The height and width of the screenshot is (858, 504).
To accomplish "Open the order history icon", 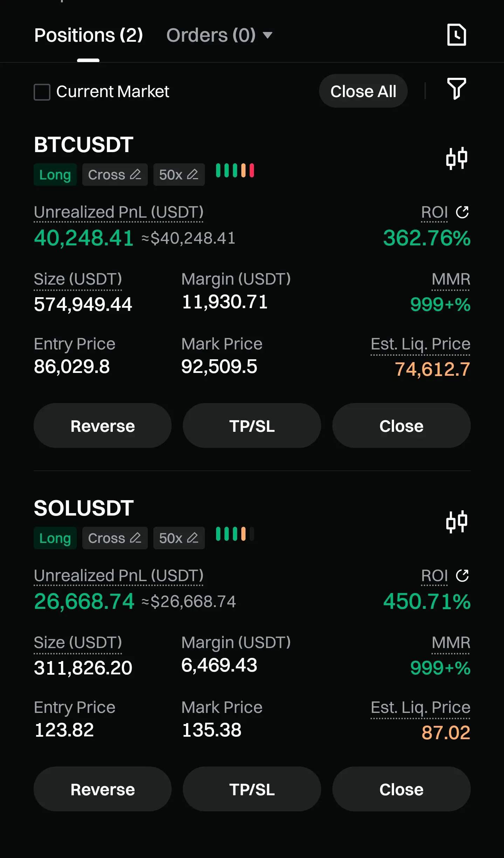I will tap(457, 35).
